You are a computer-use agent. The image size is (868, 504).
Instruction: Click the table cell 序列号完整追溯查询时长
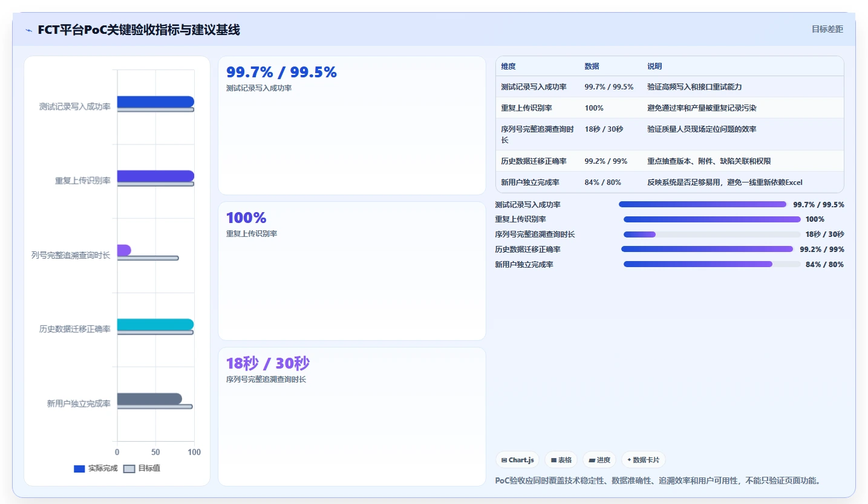538,134
